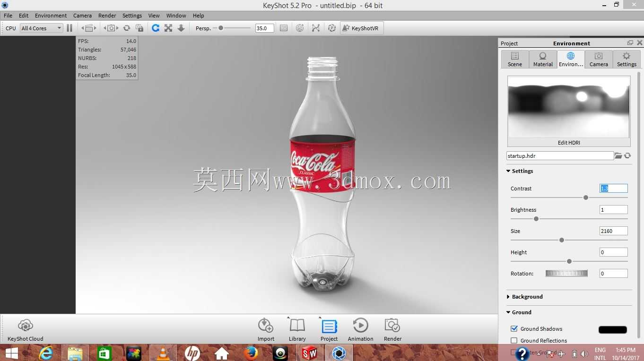Click the blue refresh icon in the toolbar

(156, 28)
